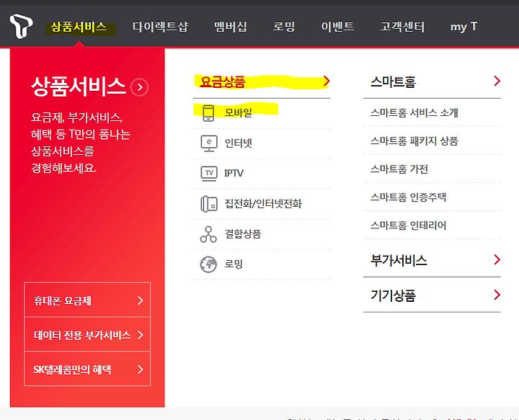Click the 휴대폰 요금제 button
The height and width of the screenshot is (420, 519).
87,300
